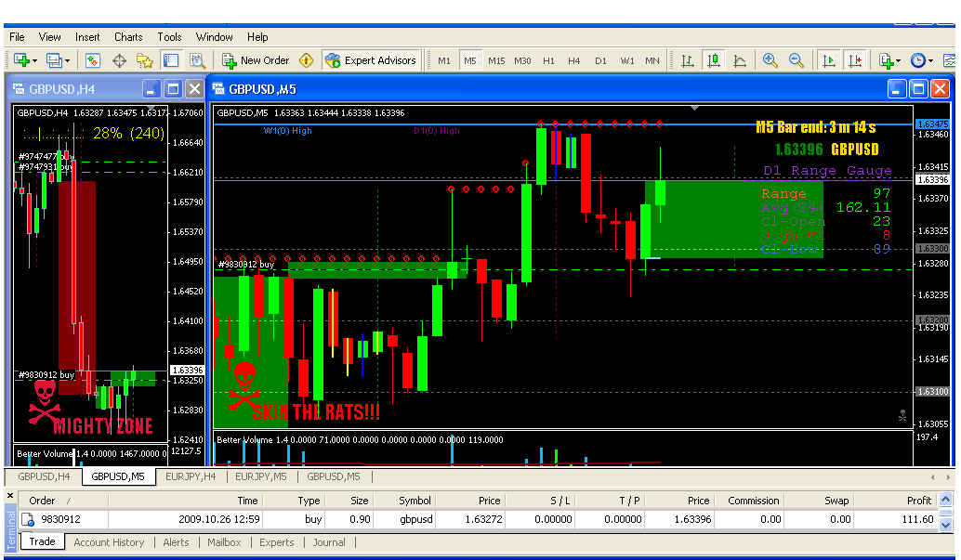Switch to GBPUSD,H4 chart tab
961x560 pixels.
[44, 476]
